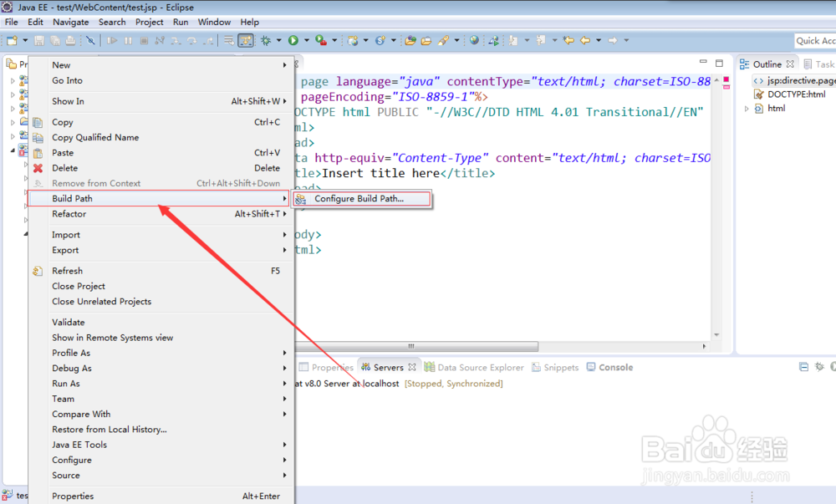
Task: Open the Back history dropdown arrow
Action: 599,40
